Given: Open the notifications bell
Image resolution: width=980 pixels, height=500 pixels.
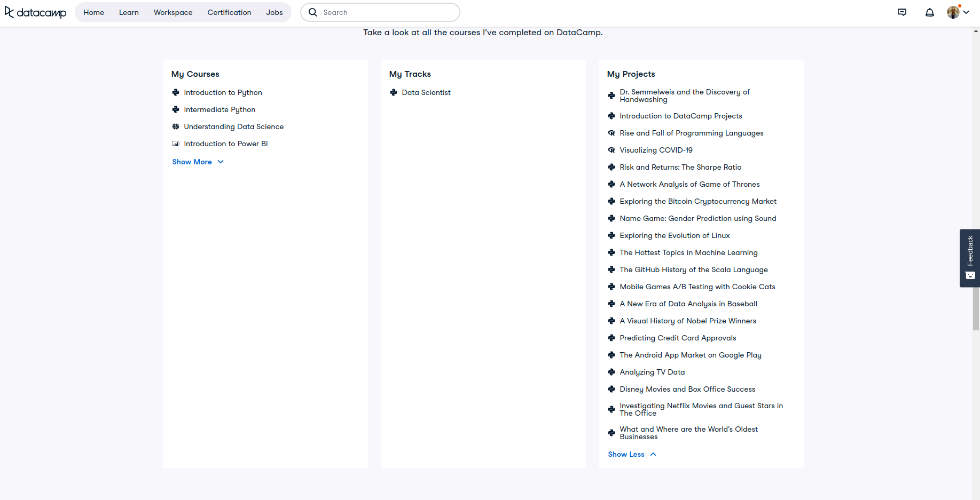Looking at the screenshot, I should (929, 12).
